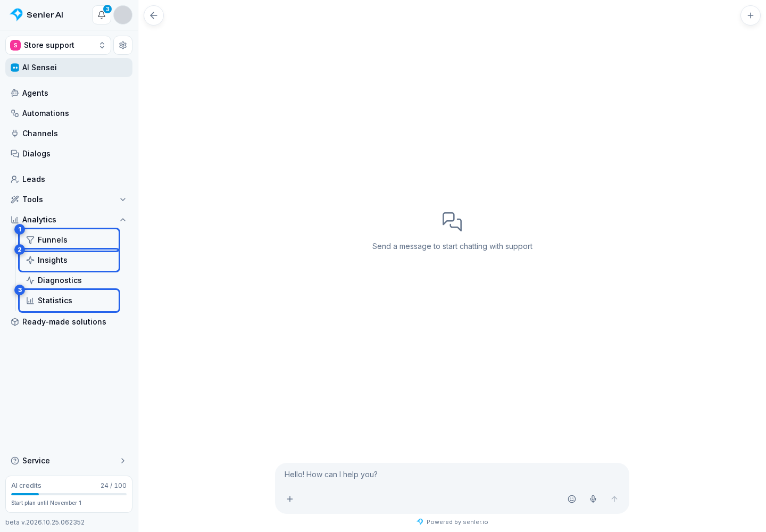Open the user avatar menu

click(123, 15)
